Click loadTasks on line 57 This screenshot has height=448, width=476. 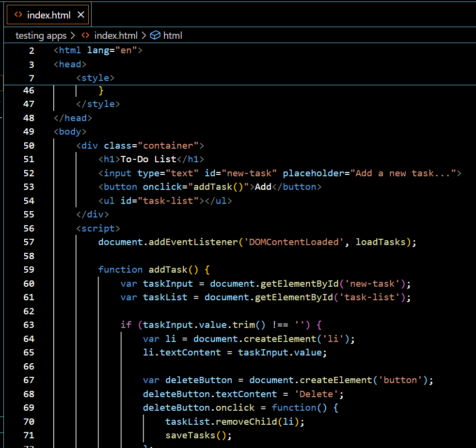[381, 242]
